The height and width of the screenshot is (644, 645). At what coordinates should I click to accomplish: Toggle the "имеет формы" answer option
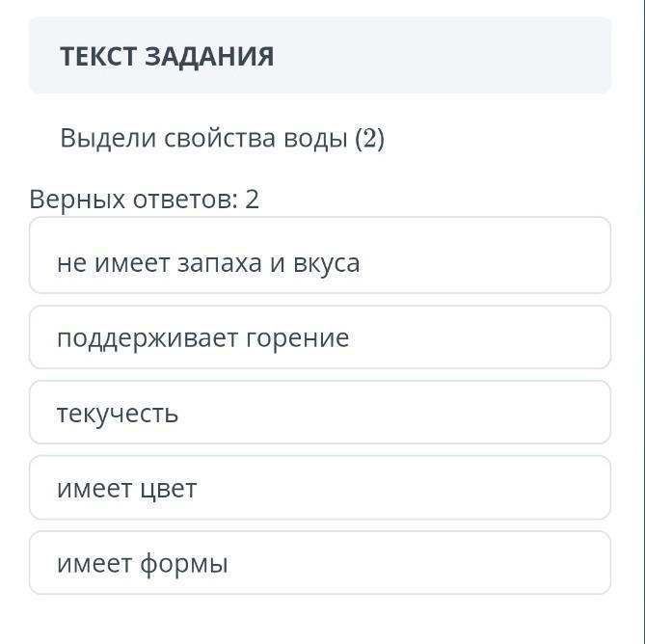pyautogui.click(x=319, y=564)
